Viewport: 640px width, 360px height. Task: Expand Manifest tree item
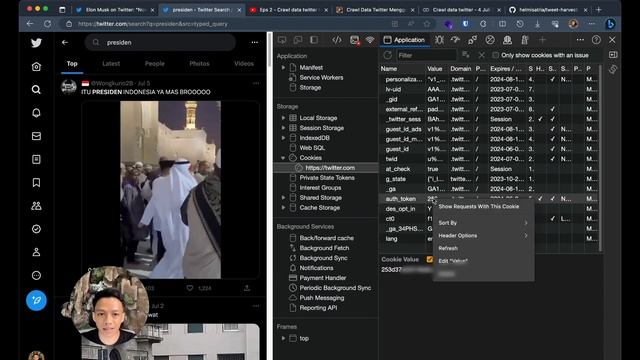coord(283,67)
